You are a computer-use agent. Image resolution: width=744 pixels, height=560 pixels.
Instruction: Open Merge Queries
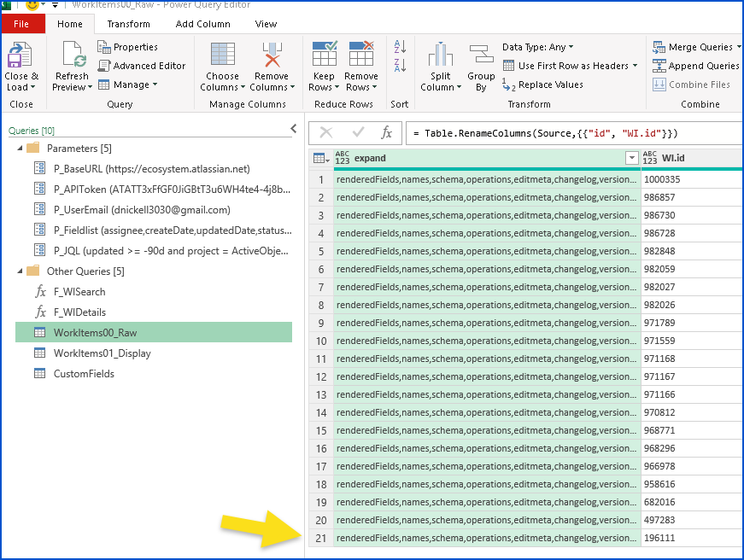(x=694, y=47)
